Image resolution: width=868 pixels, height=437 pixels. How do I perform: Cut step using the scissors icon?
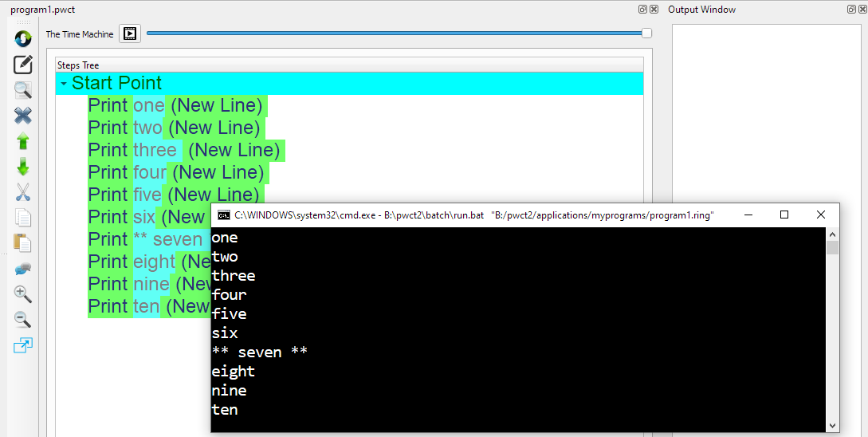pyautogui.click(x=23, y=192)
